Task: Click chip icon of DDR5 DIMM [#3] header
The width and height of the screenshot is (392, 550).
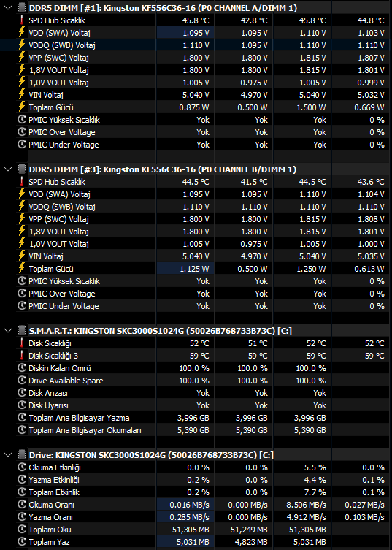Action: click(22, 169)
